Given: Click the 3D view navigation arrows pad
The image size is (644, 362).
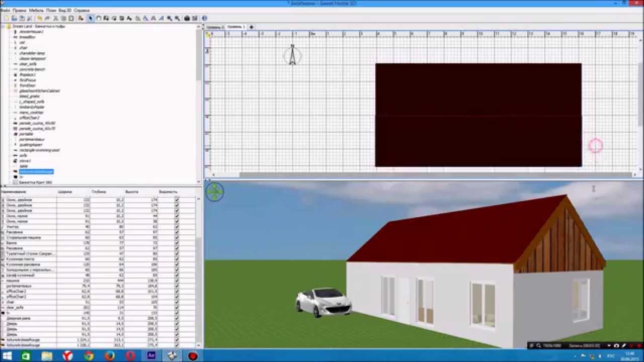Looking at the screenshot, I should 215,192.
